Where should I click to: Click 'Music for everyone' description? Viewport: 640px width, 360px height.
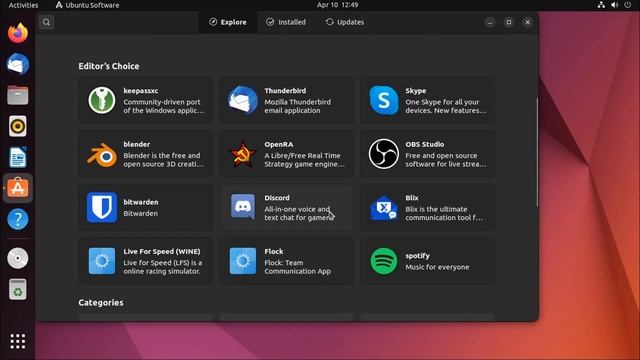(x=437, y=267)
